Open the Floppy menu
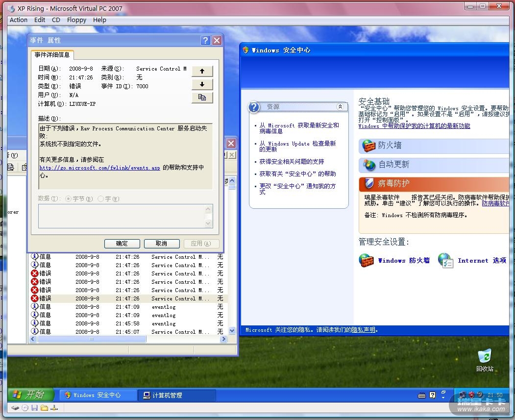 point(76,20)
